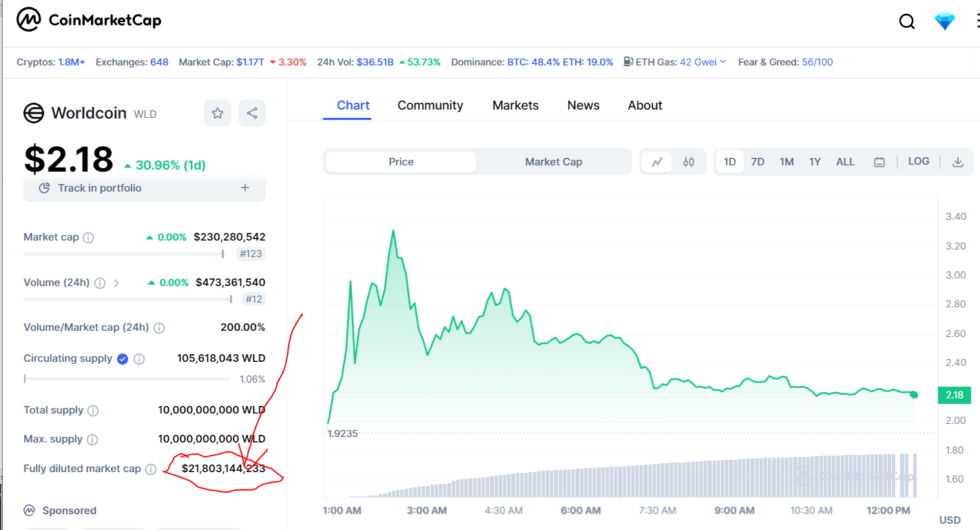Image resolution: width=980 pixels, height=530 pixels.
Task: Click the 200.00% volume ratio value
Action: (242, 327)
